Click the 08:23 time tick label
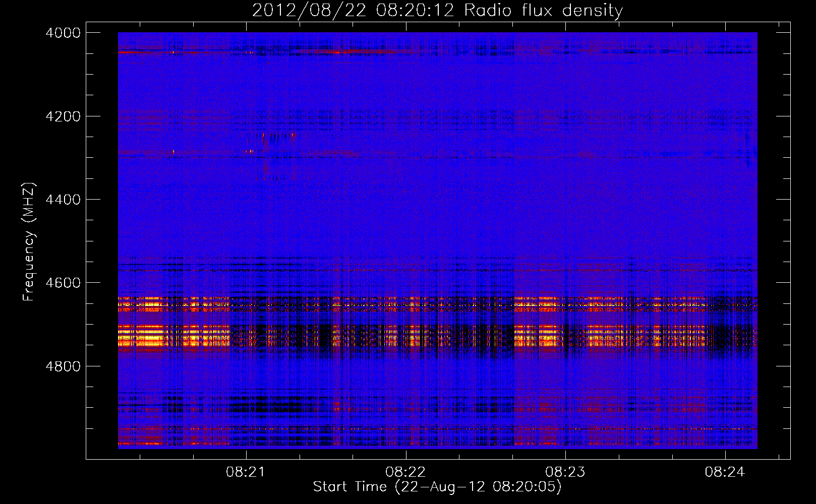This screenshot has width=816, height=504. 565,472
